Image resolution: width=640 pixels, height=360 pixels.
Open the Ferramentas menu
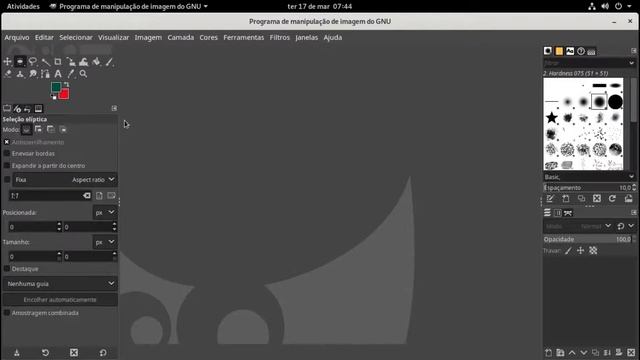pos(244,38)
